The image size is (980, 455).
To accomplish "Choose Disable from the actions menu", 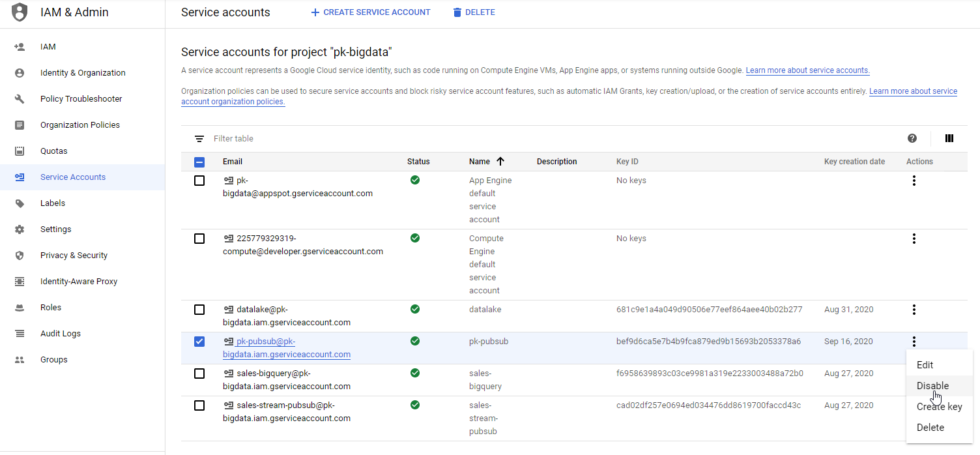I will coord(939,386).
